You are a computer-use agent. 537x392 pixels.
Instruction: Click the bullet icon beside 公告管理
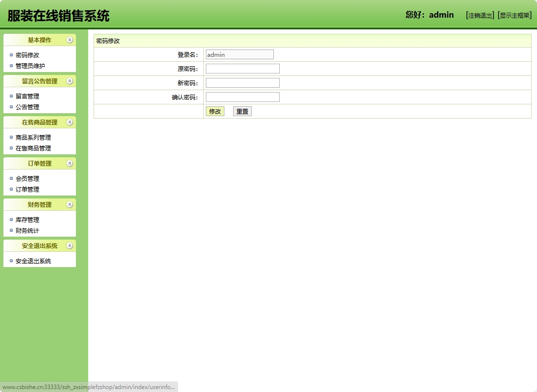tap(11, 107)
